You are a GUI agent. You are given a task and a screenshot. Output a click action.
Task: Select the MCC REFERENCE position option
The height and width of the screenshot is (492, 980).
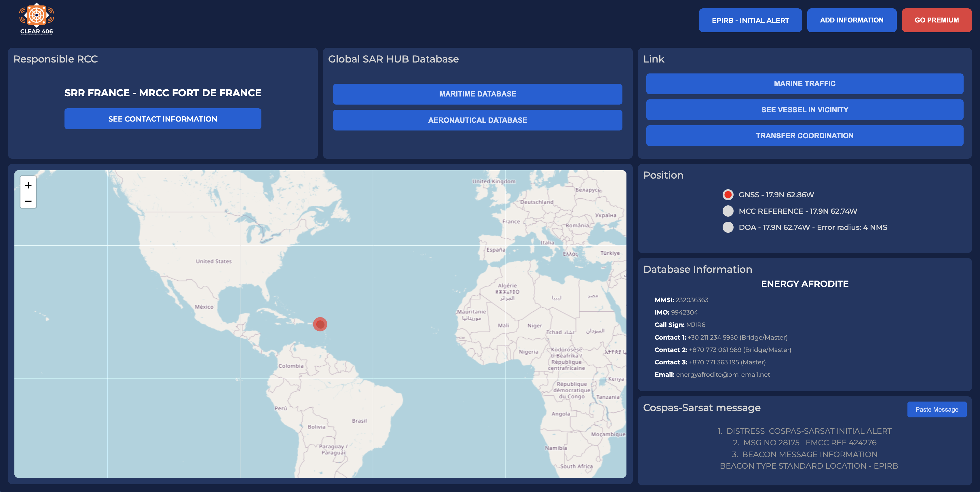tap(728, 211)
